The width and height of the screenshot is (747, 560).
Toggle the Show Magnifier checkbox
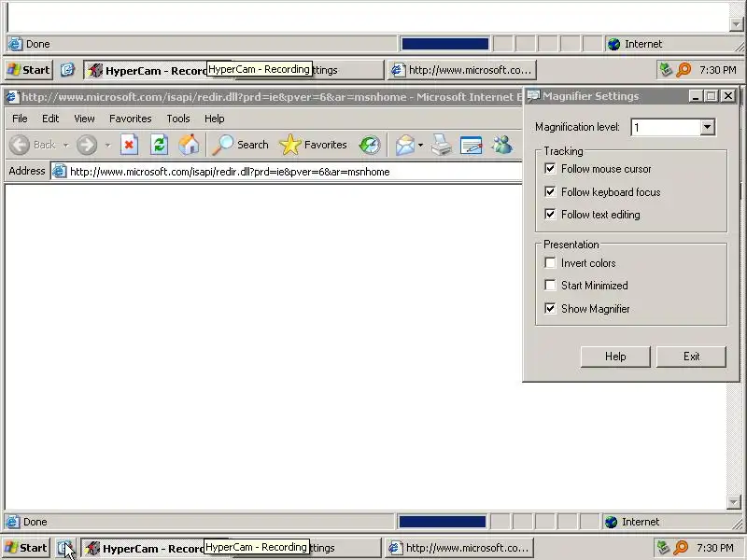coord(550,309)
